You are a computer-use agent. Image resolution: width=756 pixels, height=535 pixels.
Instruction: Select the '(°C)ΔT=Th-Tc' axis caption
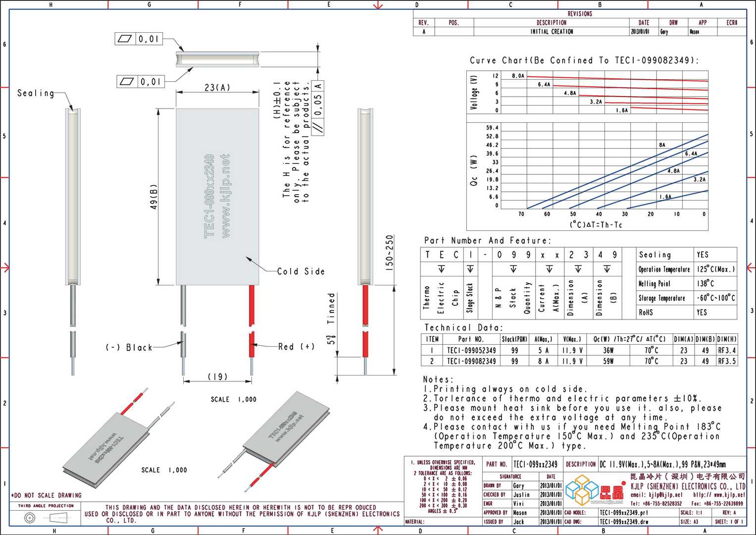point(596,225)
